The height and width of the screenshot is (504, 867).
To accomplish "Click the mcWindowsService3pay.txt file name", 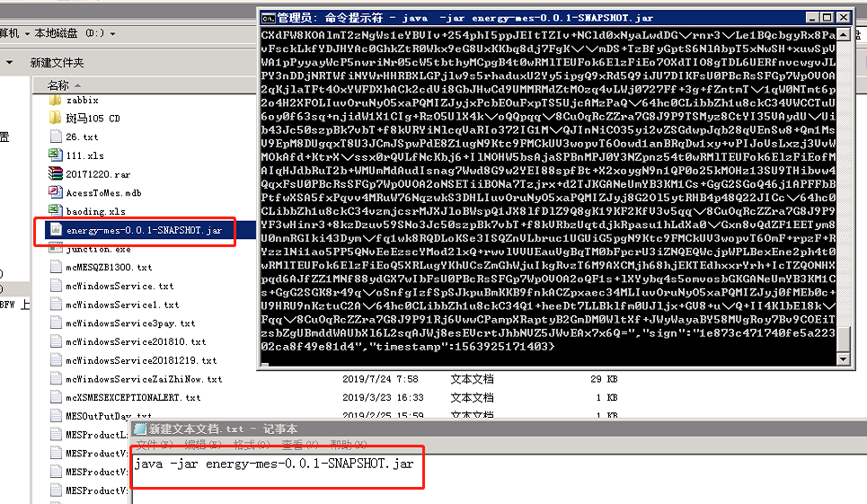I will 130,323.
